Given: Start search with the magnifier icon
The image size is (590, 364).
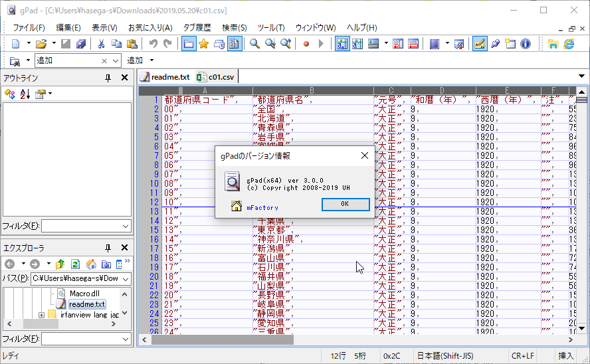Looking at the screenshot, I should [254, 44].
